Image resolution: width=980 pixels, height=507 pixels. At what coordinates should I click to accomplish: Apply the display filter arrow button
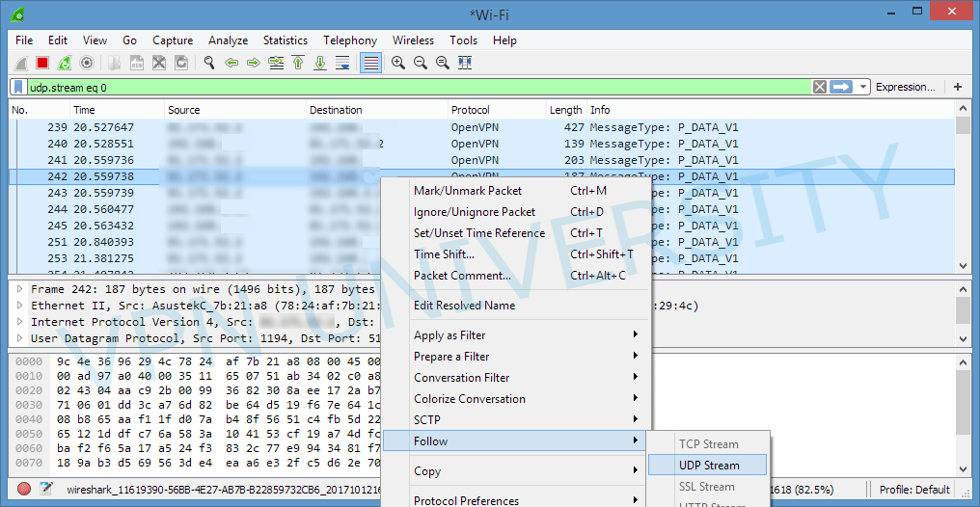click(x=841, y=88)
